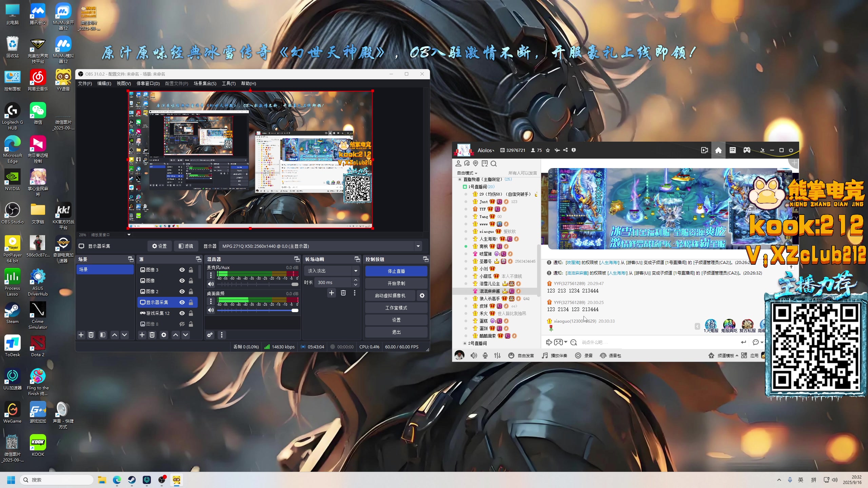The image size is (868, 488).
Task: Expand the 2号直播间 channel
Action: pos(465,343)
